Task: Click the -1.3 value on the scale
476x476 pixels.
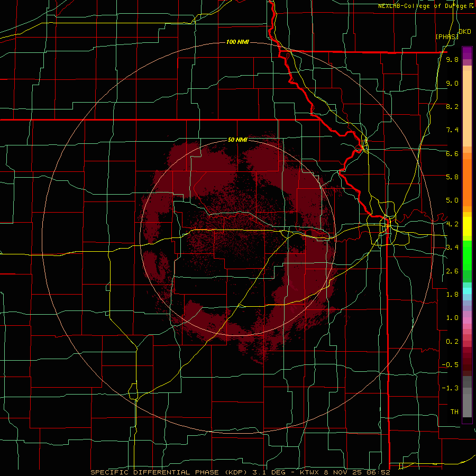Action: click(450, 388)
